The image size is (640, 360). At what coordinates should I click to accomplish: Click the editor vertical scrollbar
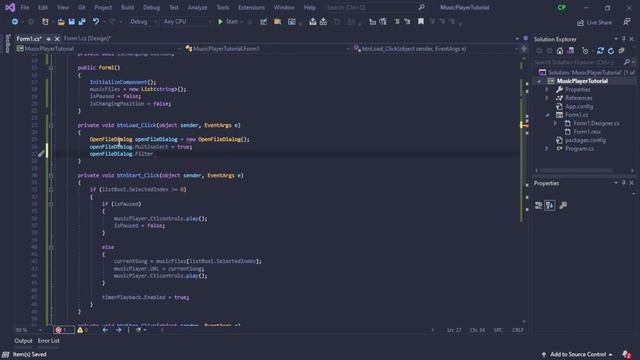coord(524,188)
